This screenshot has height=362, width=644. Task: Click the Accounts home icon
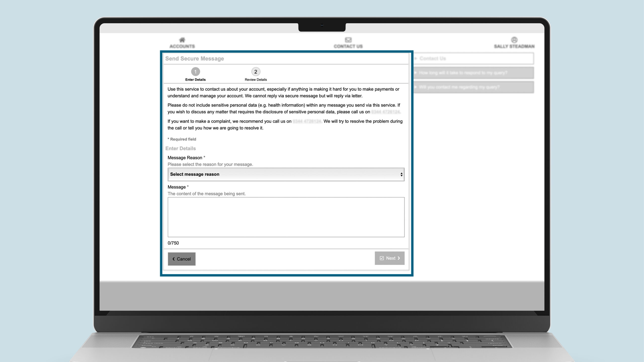[x=182, y=40]
